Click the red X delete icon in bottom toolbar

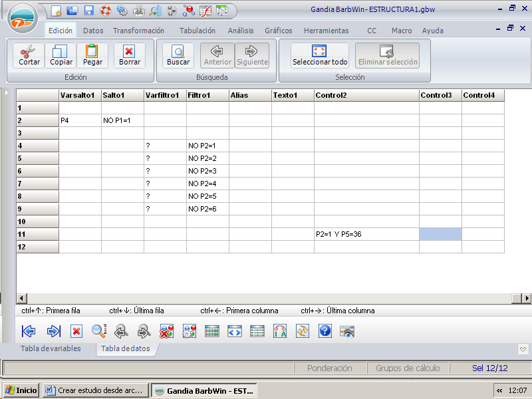pos(76,331)
